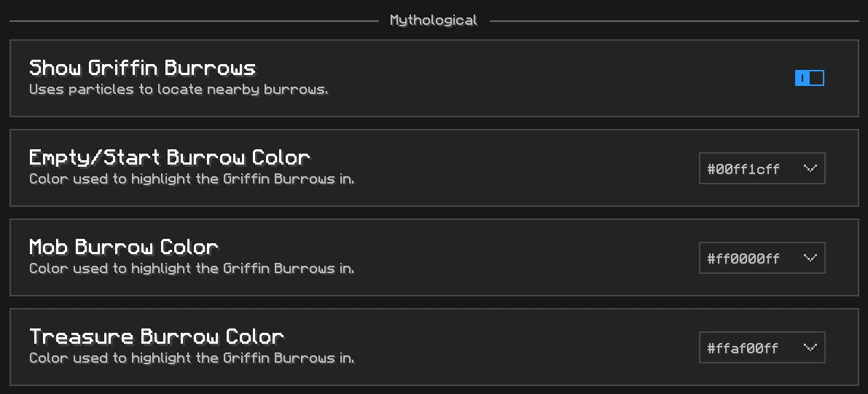The width and height of the screenshot is (868, 394).
Task: Click the 'Uses particles to locate nearby burrows' description
Action: pos(179,90)
